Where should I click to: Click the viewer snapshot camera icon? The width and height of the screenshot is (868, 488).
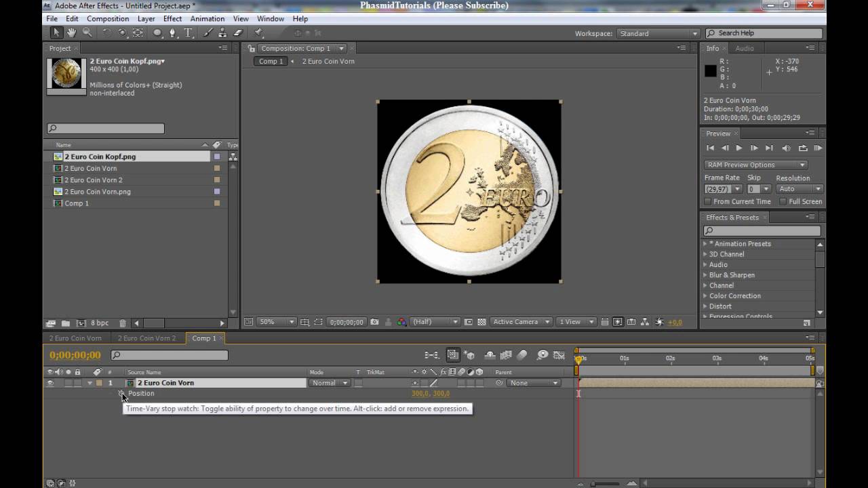(374, 322)
